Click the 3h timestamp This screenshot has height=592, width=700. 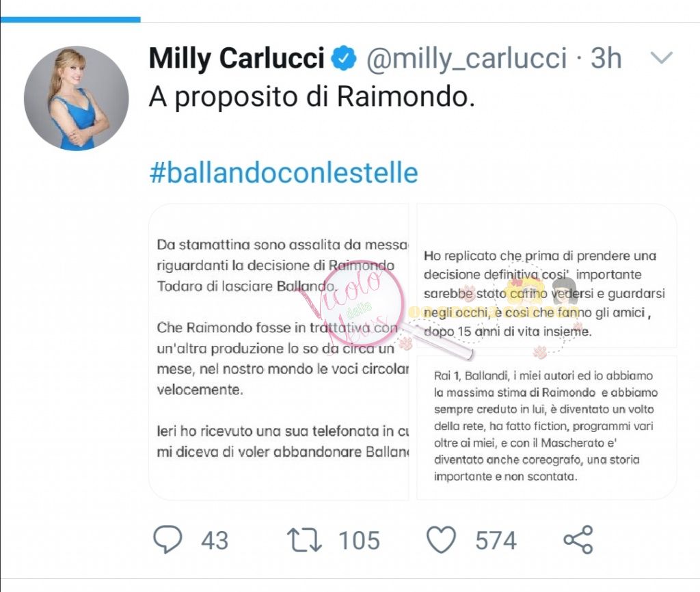[606, 58]
